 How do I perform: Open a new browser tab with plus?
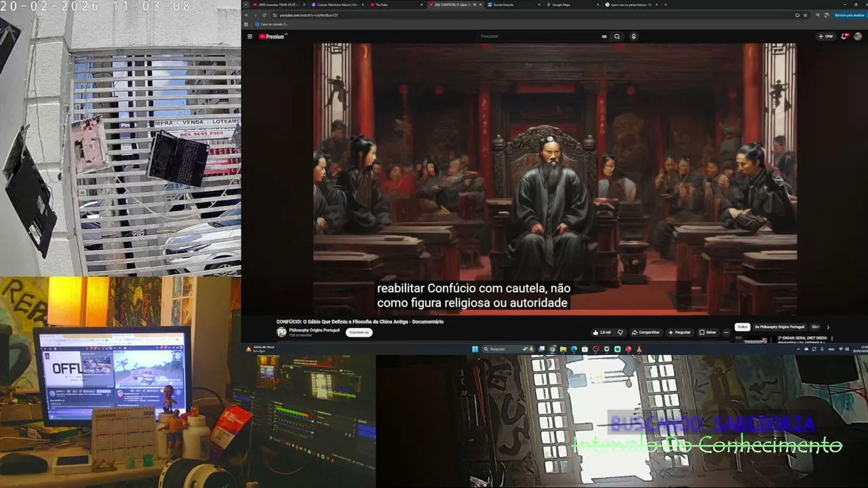click(666, 5)
